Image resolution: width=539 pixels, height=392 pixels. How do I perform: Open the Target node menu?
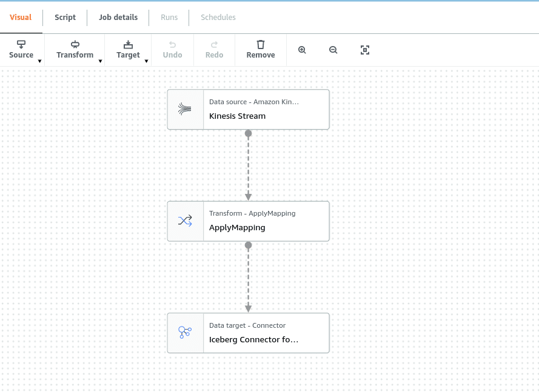click(128, 50)
